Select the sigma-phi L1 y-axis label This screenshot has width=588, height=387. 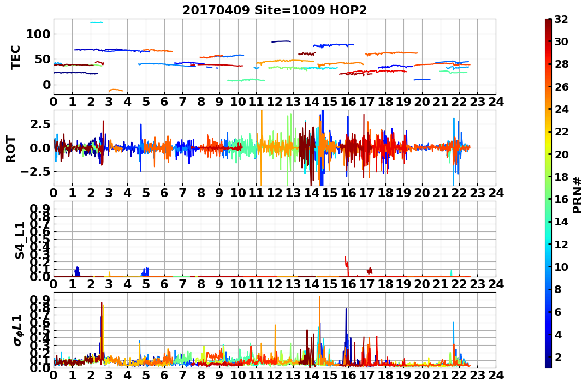click(x=19, y=330)
